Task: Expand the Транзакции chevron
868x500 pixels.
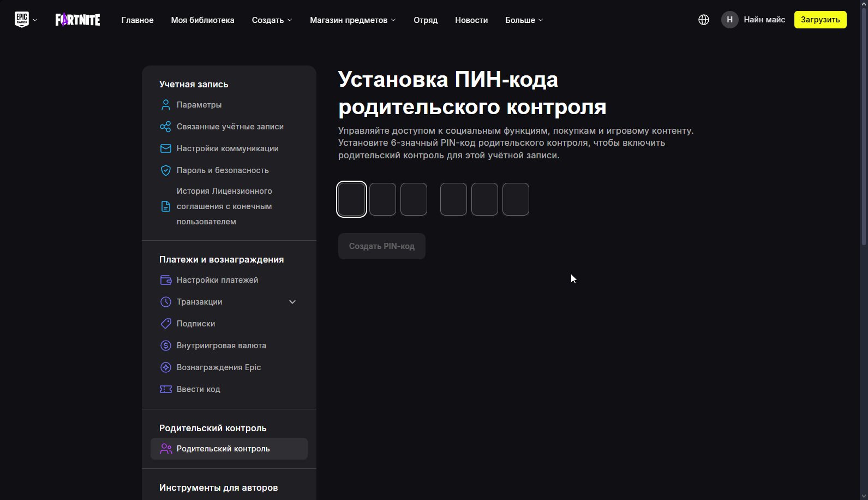Action: pos(292,302)
